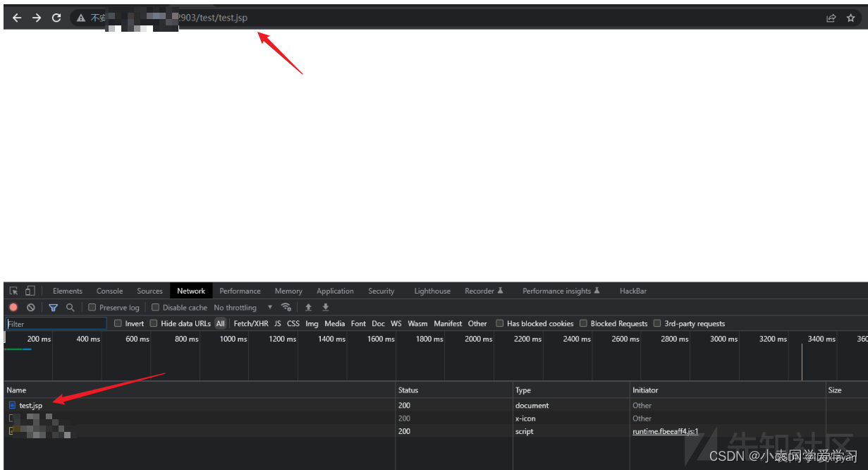Click the address bar URL ending test/test.jsp
Viewport: 868px width, 470px height.
pos(214,18)
